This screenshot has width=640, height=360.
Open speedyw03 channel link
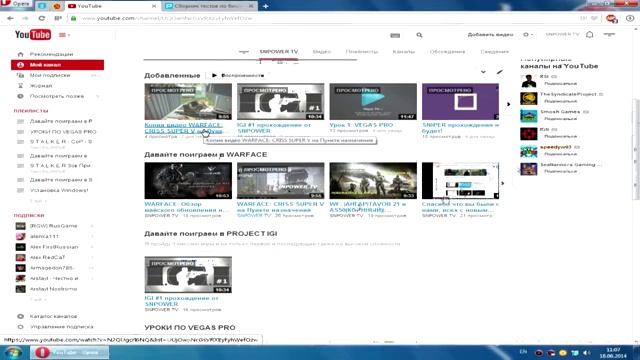point(555,147)
